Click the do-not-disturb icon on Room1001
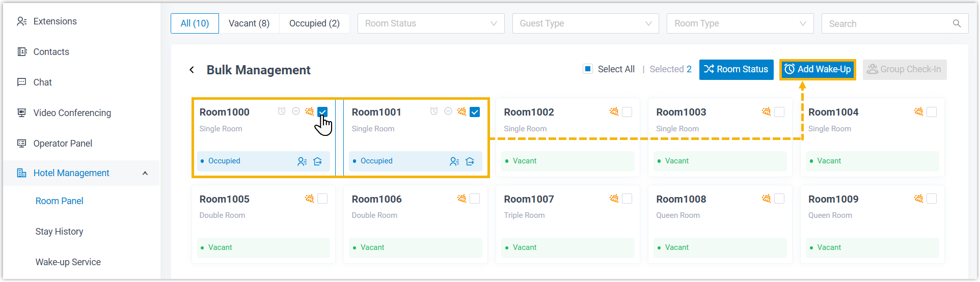 click(x=448, y=111)
